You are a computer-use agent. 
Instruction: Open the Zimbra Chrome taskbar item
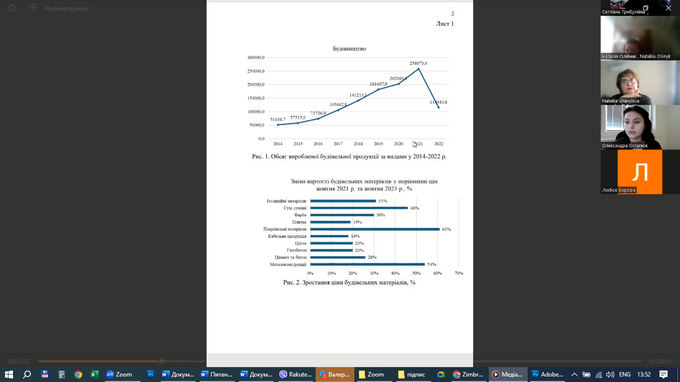click(x=468, y=374)
